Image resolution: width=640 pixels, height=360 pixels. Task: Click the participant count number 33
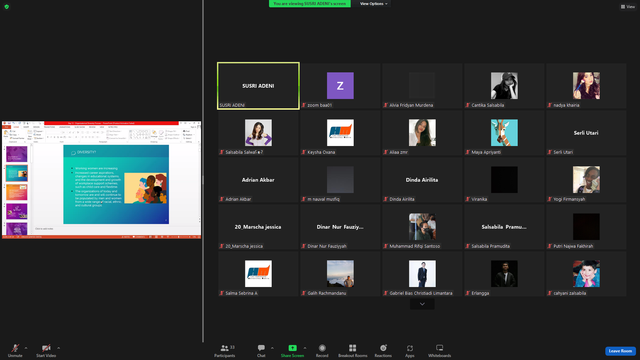point(232,347)
